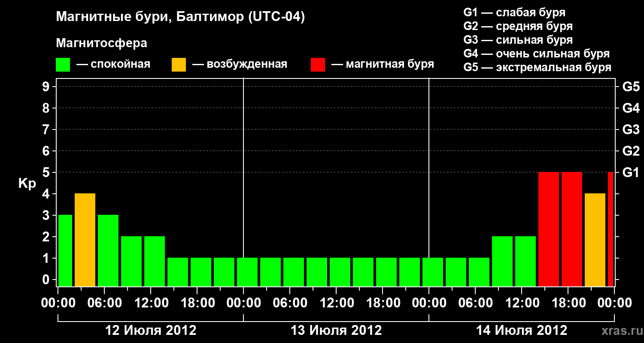Click the 'G5' label on the right axis
The image size is (644, 343).
coord(631,87)
